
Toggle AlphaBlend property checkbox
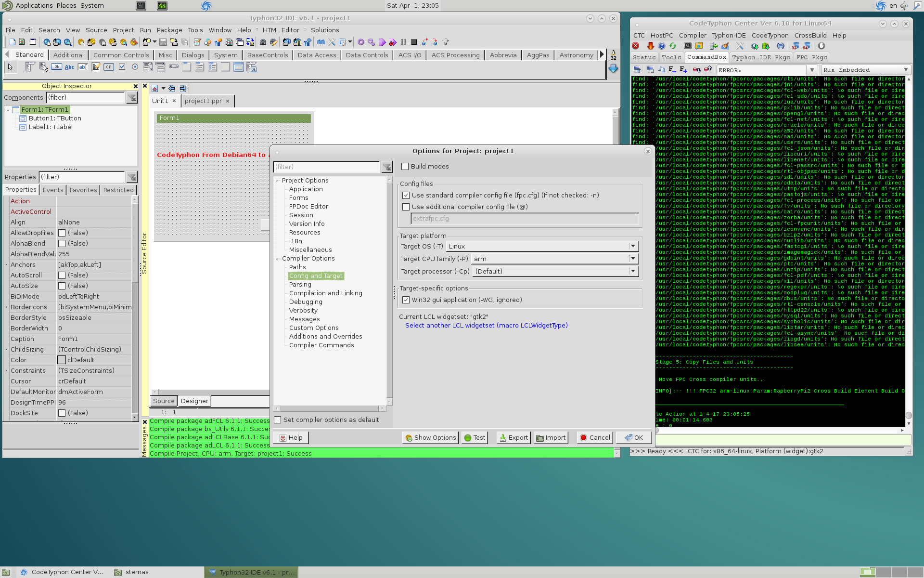tap(62, 243)
